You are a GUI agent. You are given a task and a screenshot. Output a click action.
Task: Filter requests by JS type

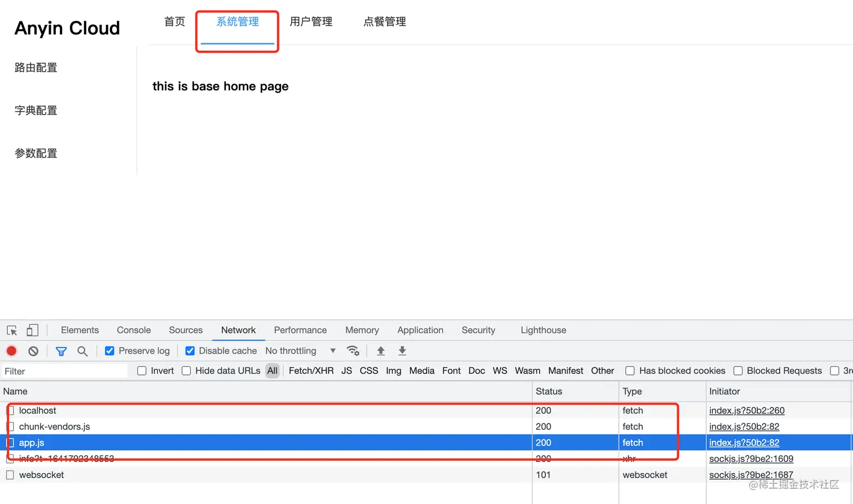coord(346,370)
